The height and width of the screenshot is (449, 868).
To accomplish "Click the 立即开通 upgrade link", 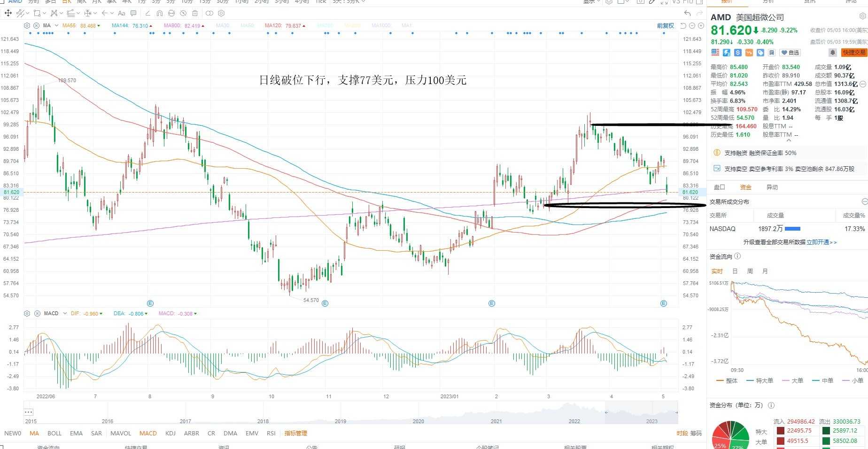I will 817,242.
